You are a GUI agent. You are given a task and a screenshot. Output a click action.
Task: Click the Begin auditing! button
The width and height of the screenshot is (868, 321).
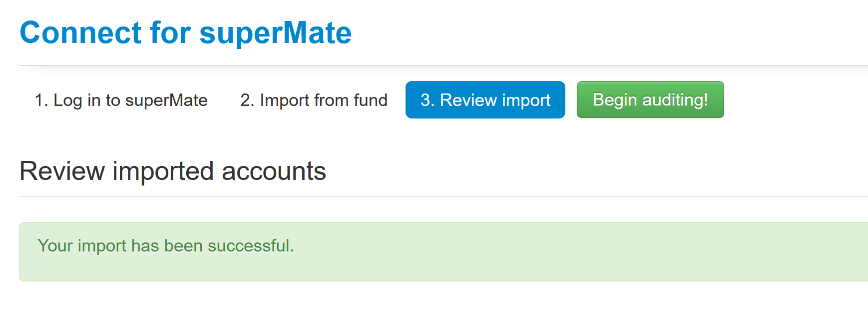pos(650,99)
